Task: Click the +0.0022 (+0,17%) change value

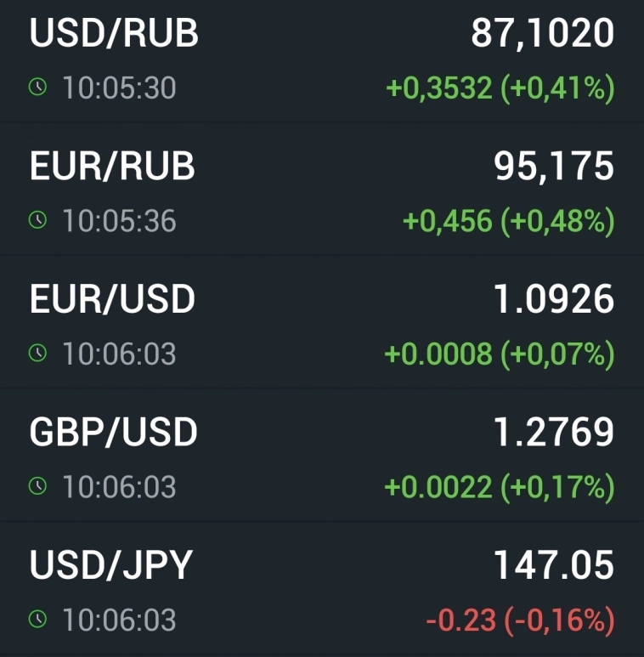Action: click(500, 487)
